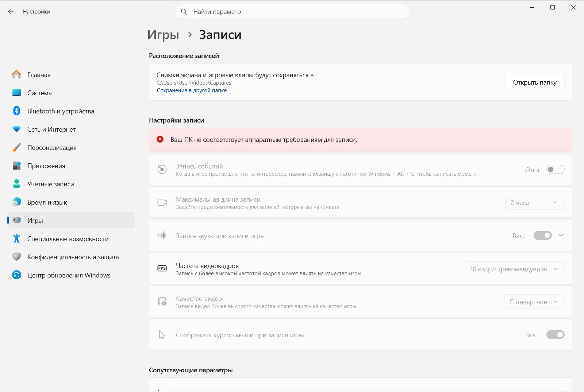Go back to Игры via breadcrumb
584x392 pixels.
click(x=163, y=35)
